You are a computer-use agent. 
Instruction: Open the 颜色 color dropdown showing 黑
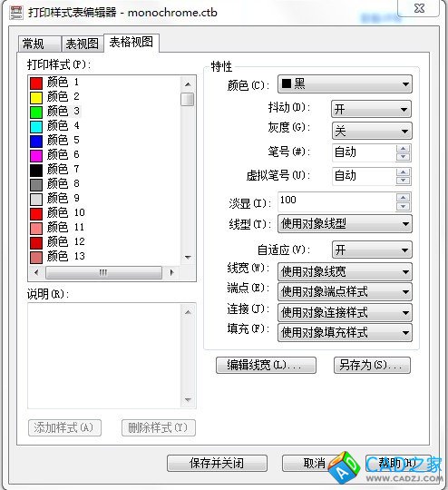(x=345, y=84)
